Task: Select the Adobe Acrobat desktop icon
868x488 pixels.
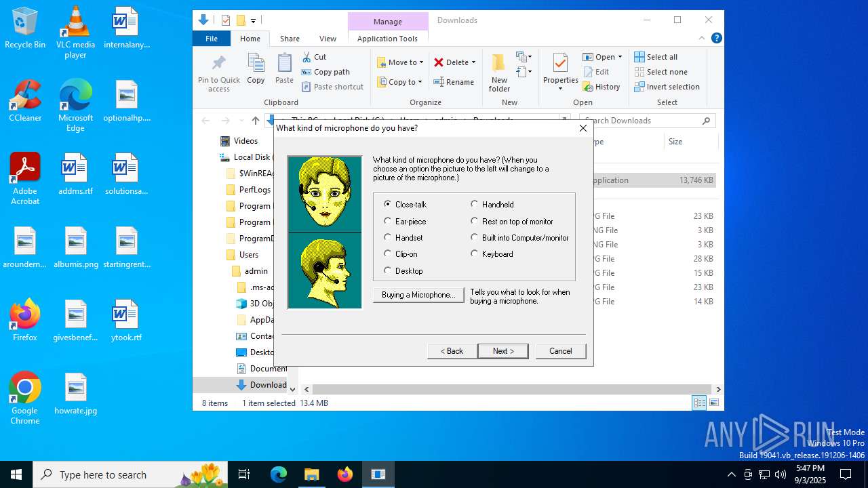Action: coord(25,178)
